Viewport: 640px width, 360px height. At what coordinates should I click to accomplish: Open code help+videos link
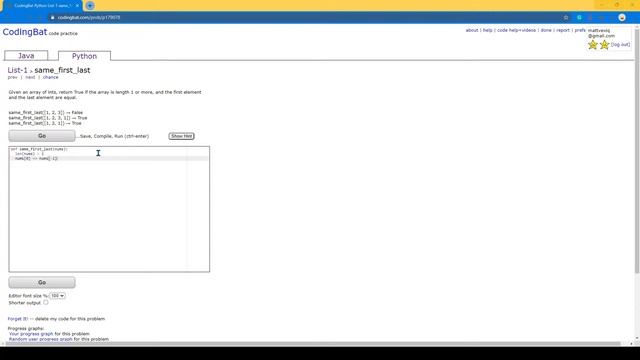click(x=516, y=30)
